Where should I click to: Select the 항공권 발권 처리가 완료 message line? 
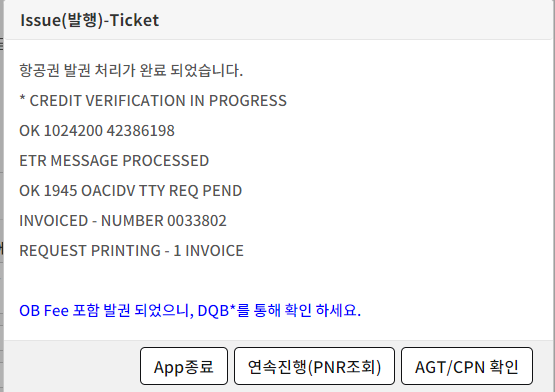[x=131, y=70]
